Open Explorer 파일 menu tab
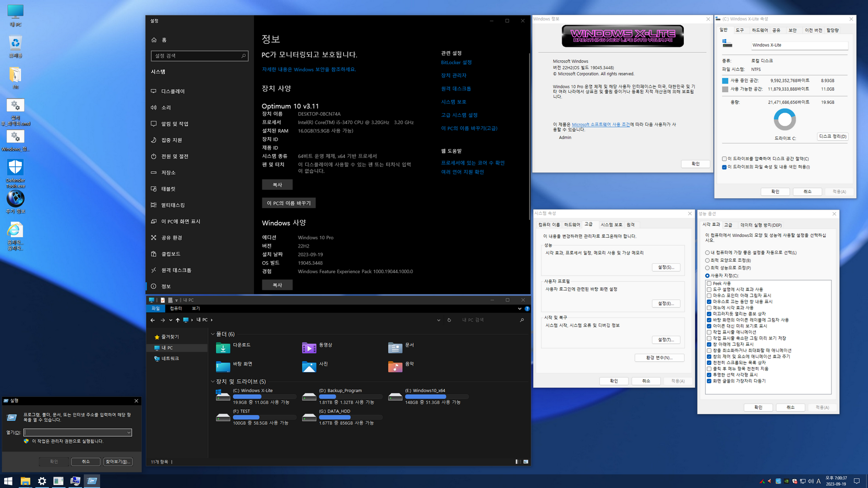The image size is (868, 488). pyautogui.click(x=155, y=309)
